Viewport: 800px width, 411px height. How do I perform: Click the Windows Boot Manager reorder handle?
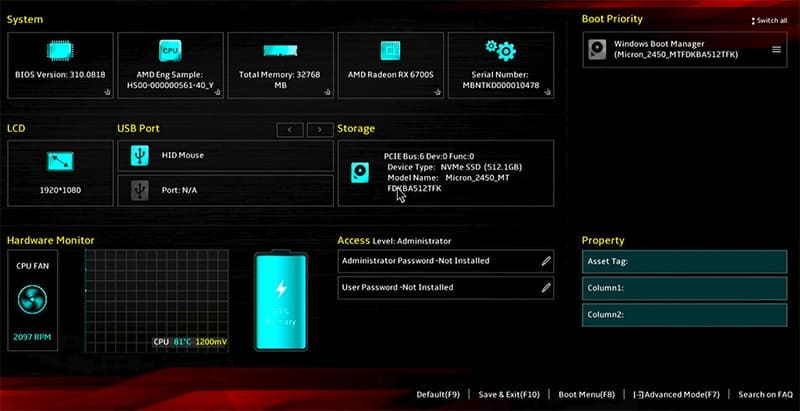(776, 49)
